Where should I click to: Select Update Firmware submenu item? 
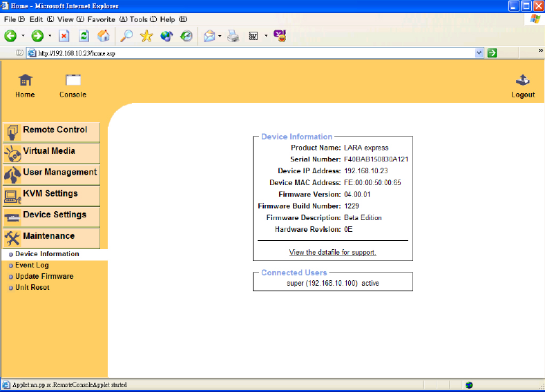(44, 276)
